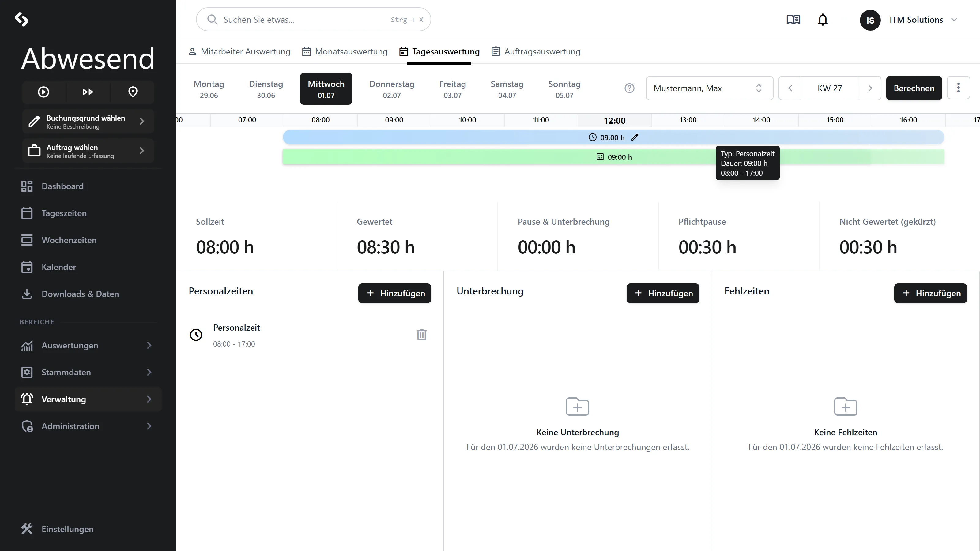
Task: Click the fast-forward icon in sidebar
Action: (x=88, y=92)
